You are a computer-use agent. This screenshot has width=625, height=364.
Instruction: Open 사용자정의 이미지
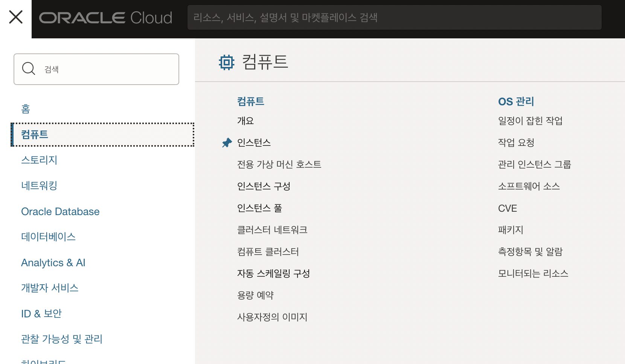(x=272, y=317)
